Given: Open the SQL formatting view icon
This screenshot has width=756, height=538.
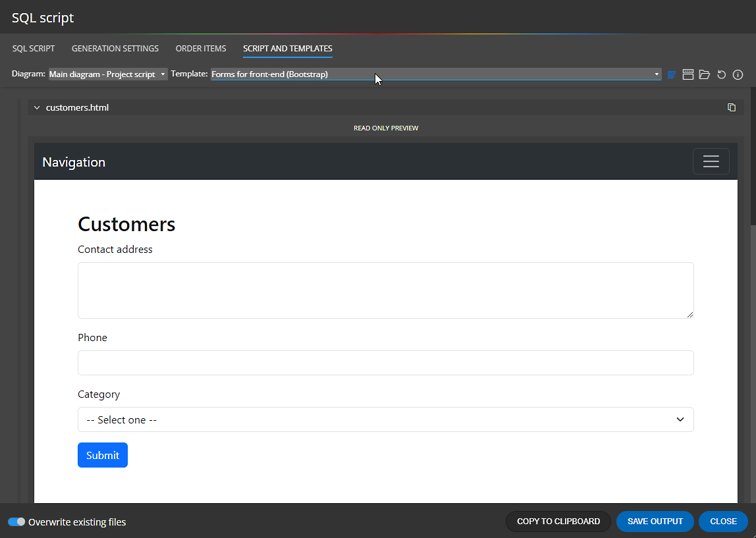Looking at the screenshot, I should coord(671,74).
